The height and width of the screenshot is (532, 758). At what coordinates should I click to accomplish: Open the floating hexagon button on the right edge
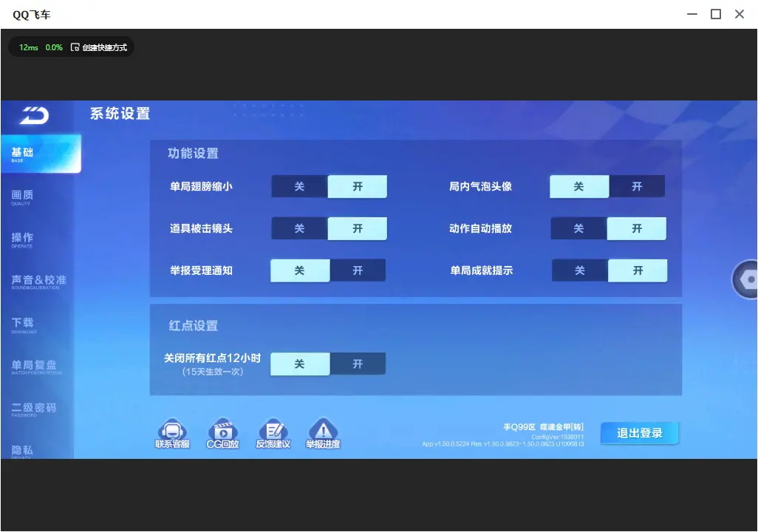745,279
